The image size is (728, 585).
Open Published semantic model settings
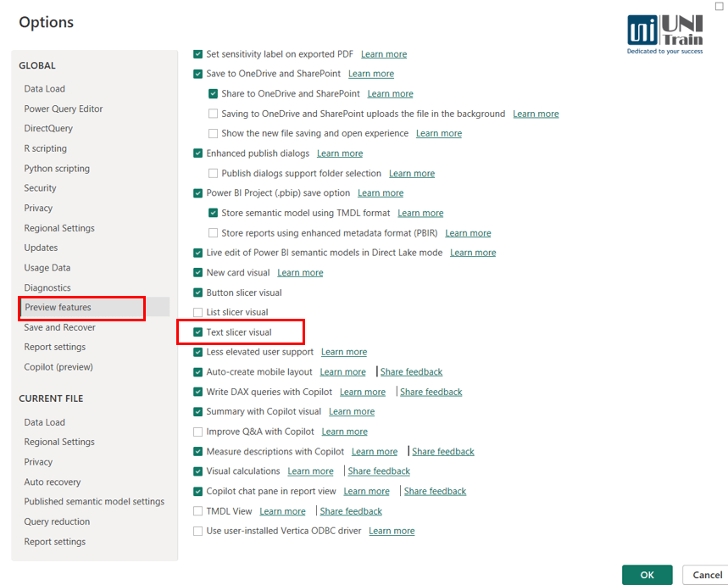(94, 501)
